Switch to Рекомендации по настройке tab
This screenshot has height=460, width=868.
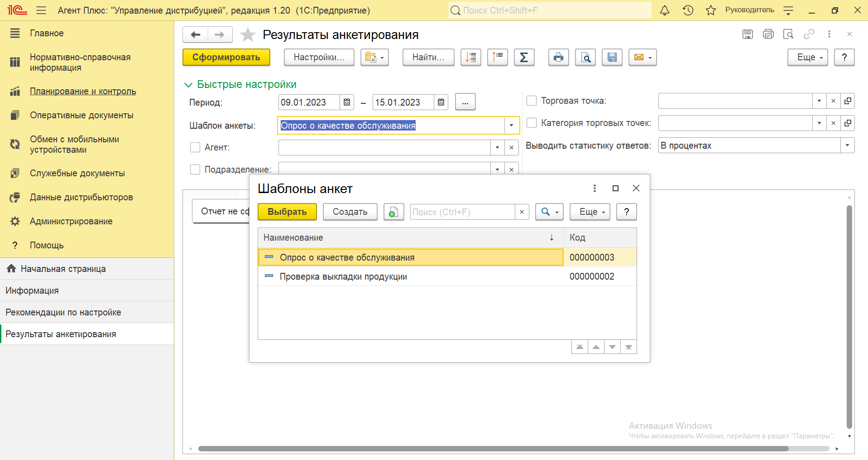pyautogui.click(x=87, y=312)
